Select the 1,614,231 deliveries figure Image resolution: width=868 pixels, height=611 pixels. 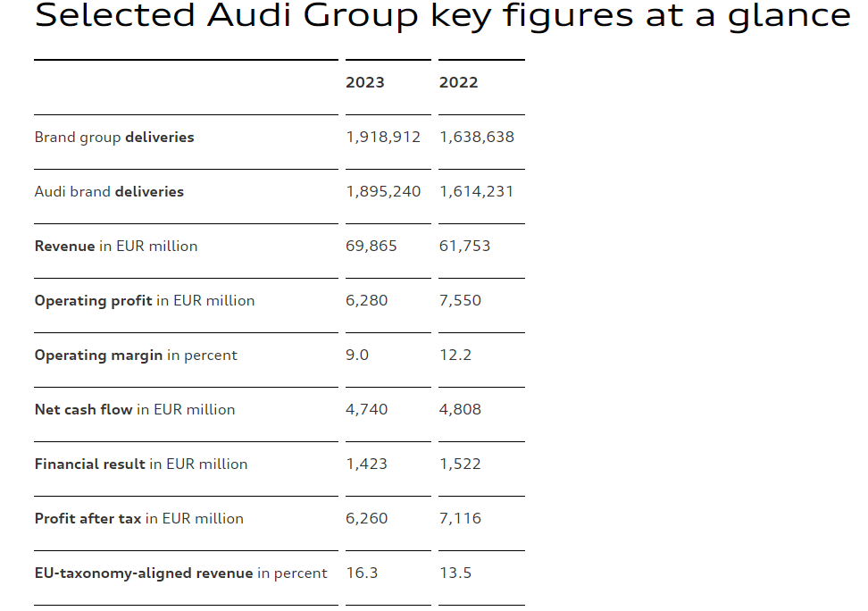click(x=476, y=191)
